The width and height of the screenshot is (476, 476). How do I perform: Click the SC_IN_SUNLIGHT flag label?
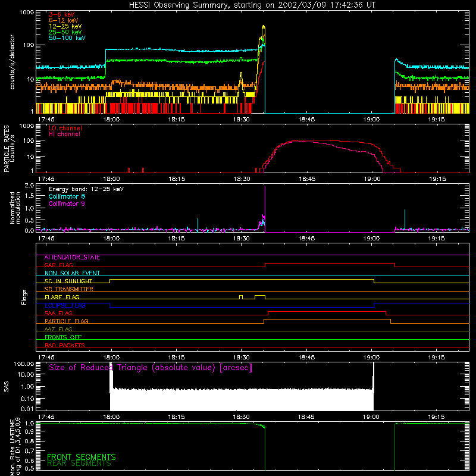click(68, 281)
